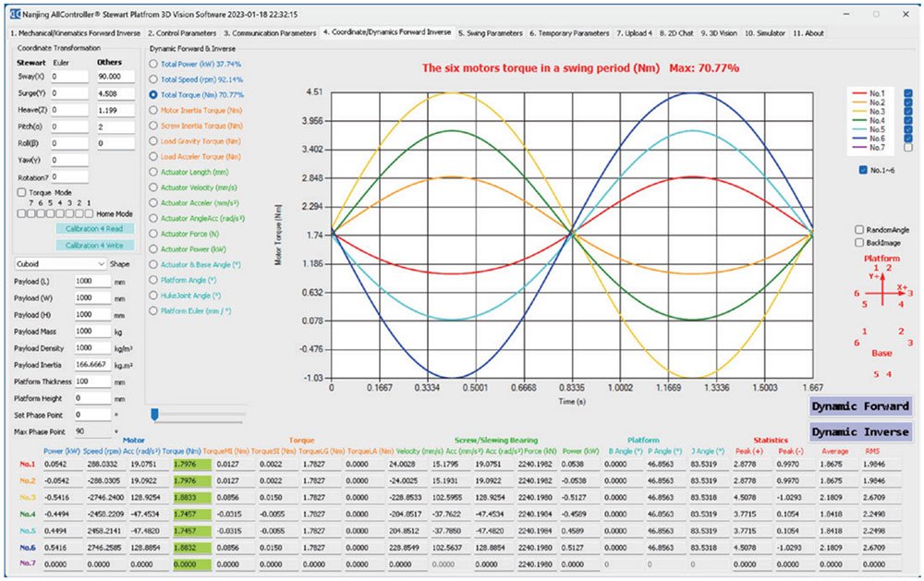This screenshot has width=924, height=581.
Task: Open the 10. Simulator tab
Action: (x=764, y=32)
